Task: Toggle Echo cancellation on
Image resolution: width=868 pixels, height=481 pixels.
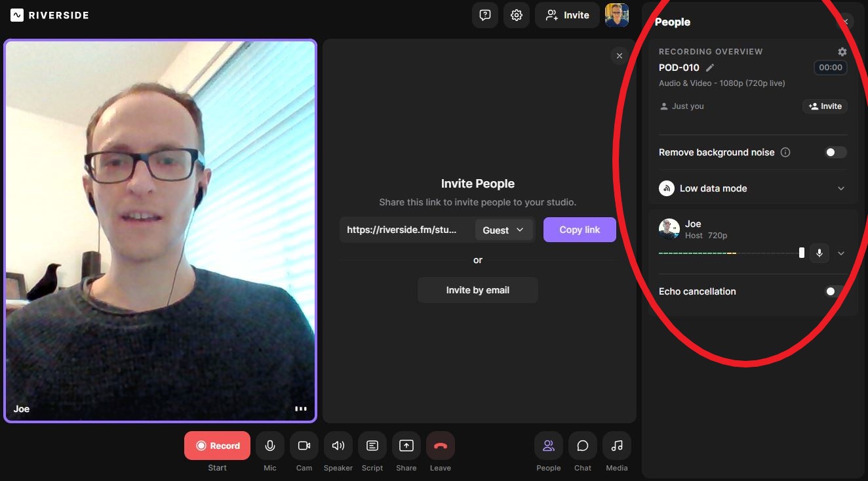Action: coord(831,291)
